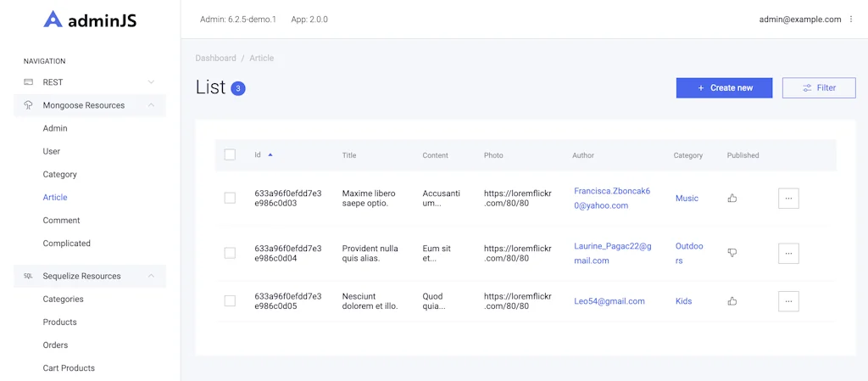Screen dimensions: 868x381
Task: Click the Category column header in table
Action: point(688,155)
